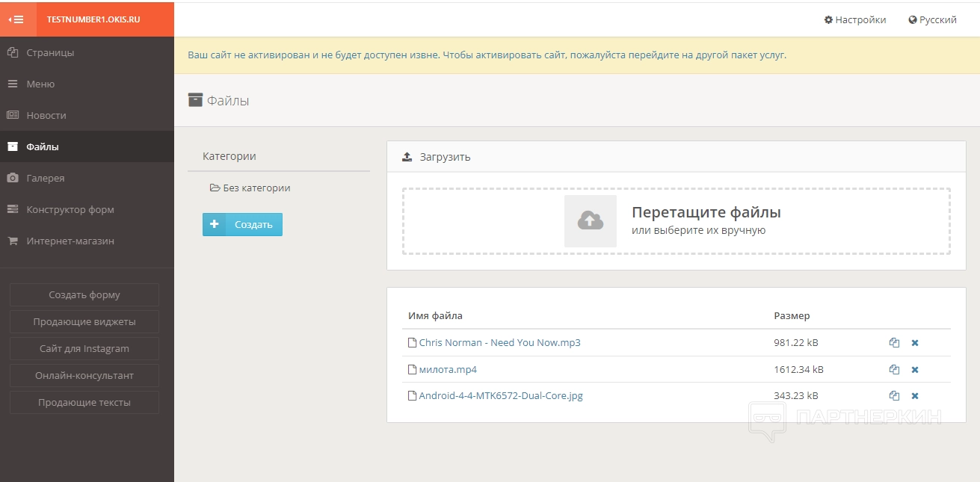Click the Размер column header
Image resolution: width=980 pixels, height=482 pixels.
(792, 316)
